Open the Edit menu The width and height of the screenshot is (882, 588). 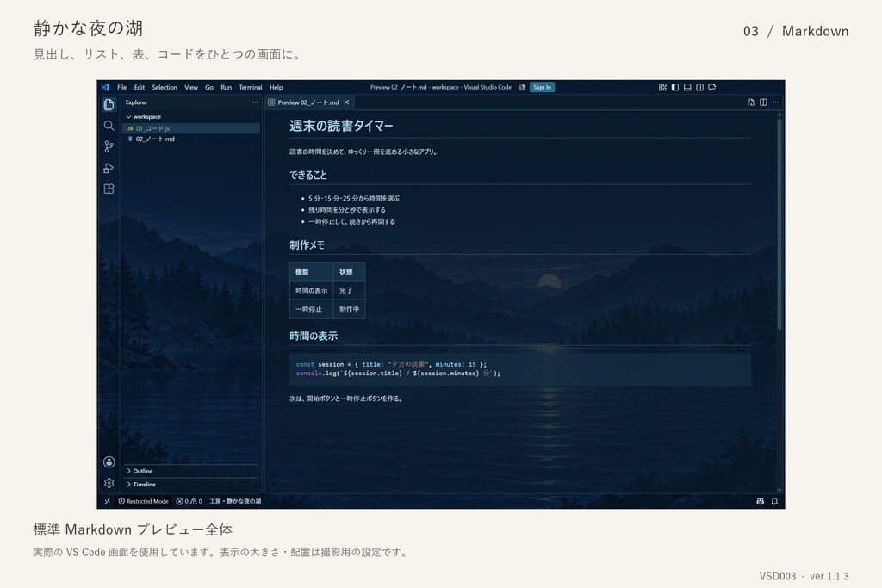click(140, 87)
